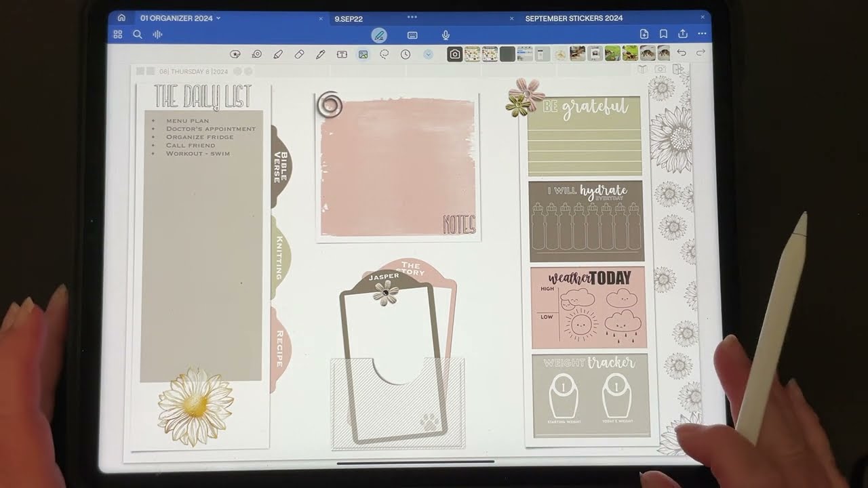This screenshot has height=488, width=868.
Task: Undo the last action
Action: click(682, 53)
